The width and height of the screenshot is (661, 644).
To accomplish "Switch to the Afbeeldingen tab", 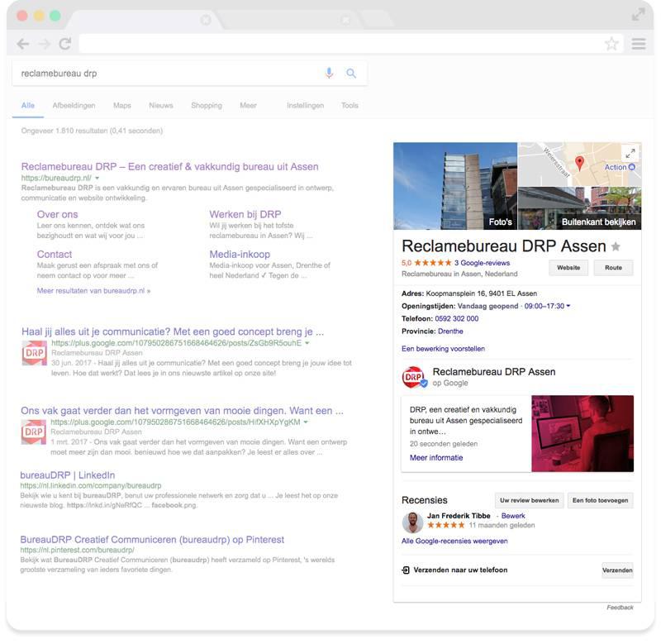I will (x=74, y=106).
